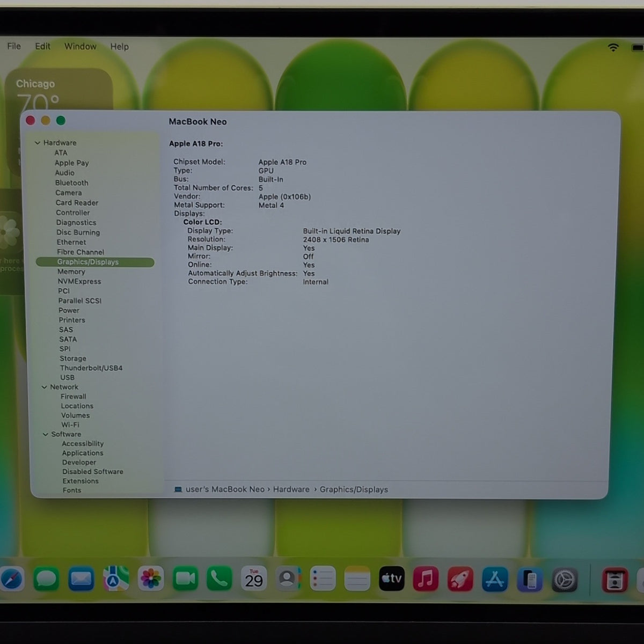Select USB in the sidebar
The height and width of the screenshot is (644, 644).
[67, 378]
